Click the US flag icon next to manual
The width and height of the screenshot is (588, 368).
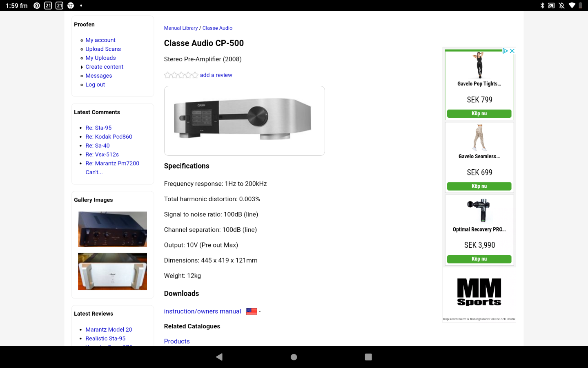tap(252, 312)
